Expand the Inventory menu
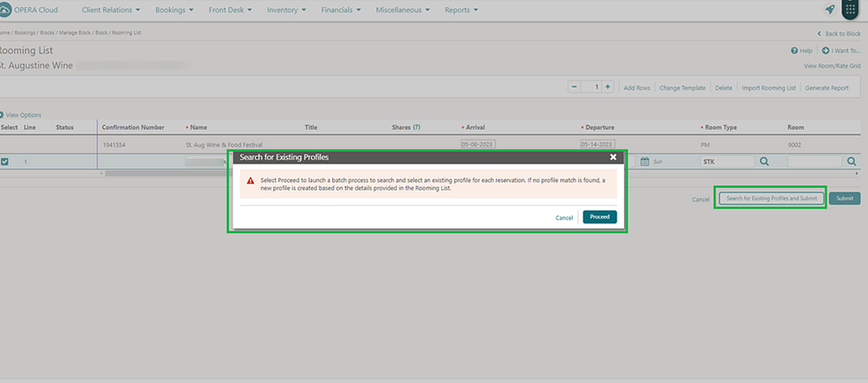The image size is (868, 383). pyautogui.click(x=287, y=10)
